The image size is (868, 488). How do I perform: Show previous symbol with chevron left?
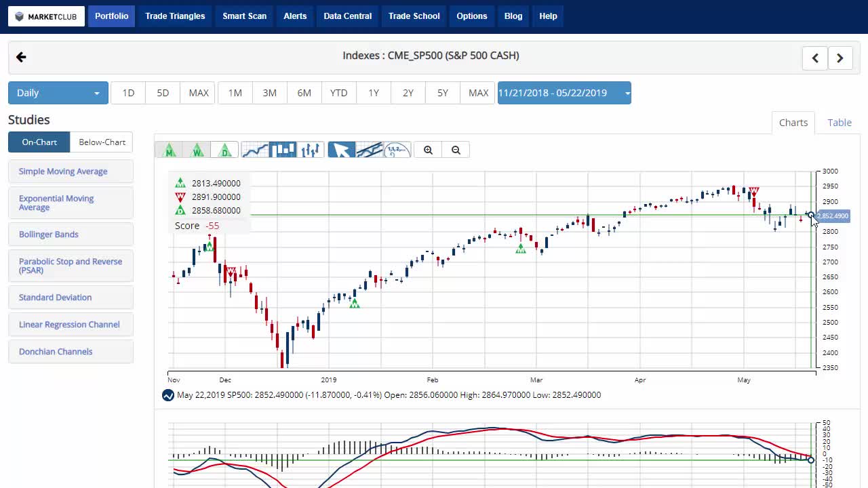click(x=815, y=58)
